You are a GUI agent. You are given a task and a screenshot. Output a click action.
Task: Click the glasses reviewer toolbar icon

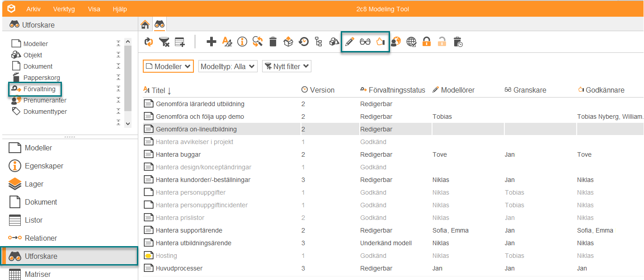[x=365, y=42]
